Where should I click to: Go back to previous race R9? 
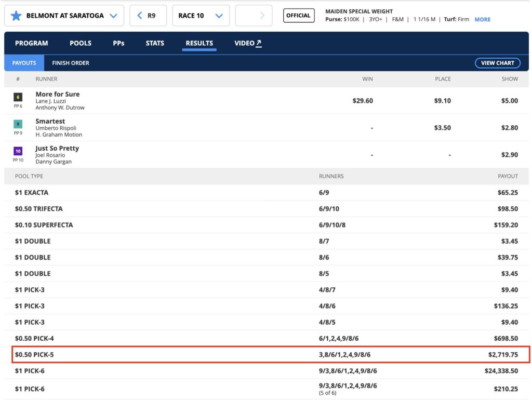coord(148,16)
